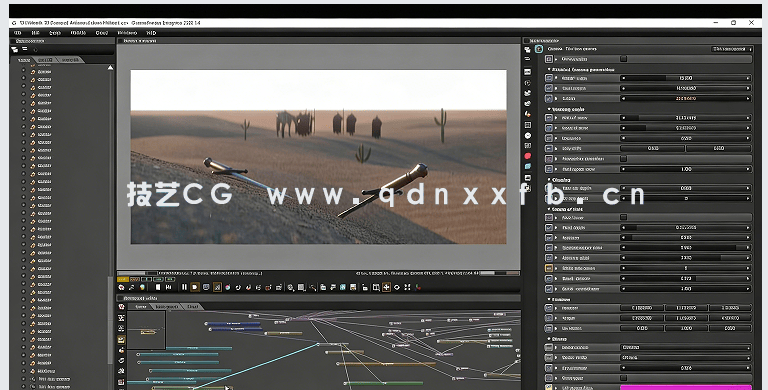The height and width of the screenshot is (390, 768).
Task: Open the File menu
Action: point(18,33)
